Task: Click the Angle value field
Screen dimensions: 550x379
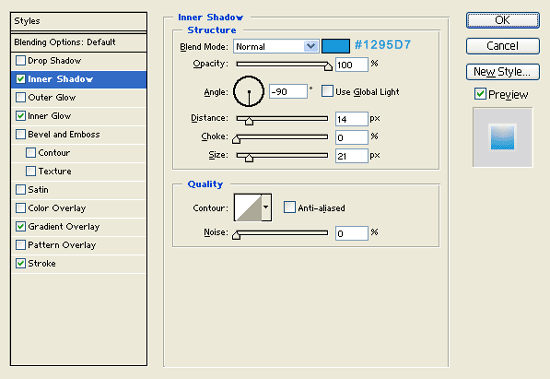Action: [288, 92]
